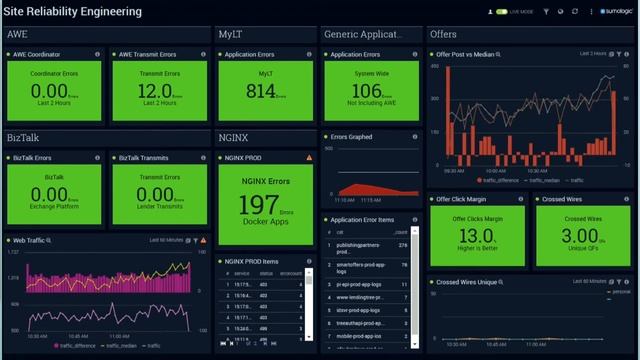Toggle traffic_difference legend in Web Traffic chart

click(x=75, y=346)
